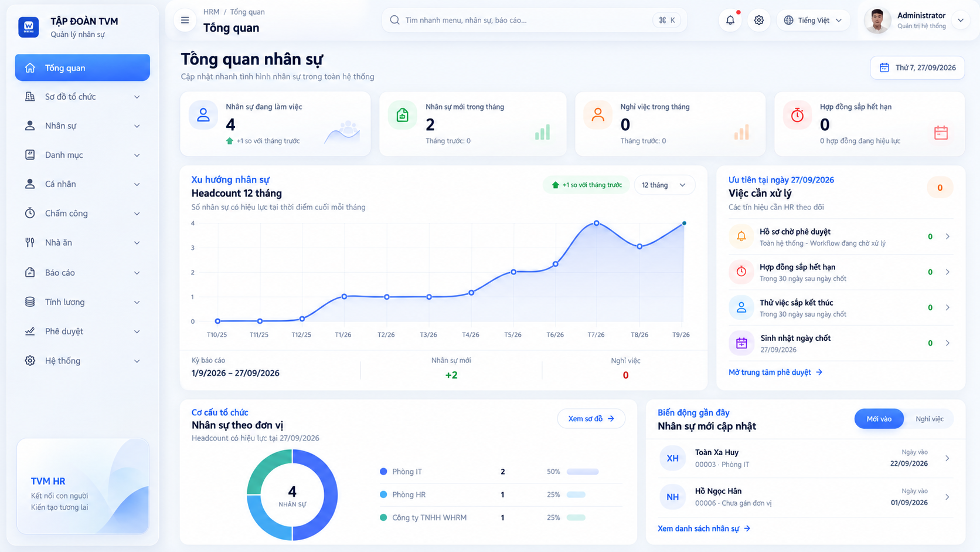The height and width of the screenshot is (552, 980).
Task: Open the 12 tháng period dropdown
Action: tap(664, 185)
